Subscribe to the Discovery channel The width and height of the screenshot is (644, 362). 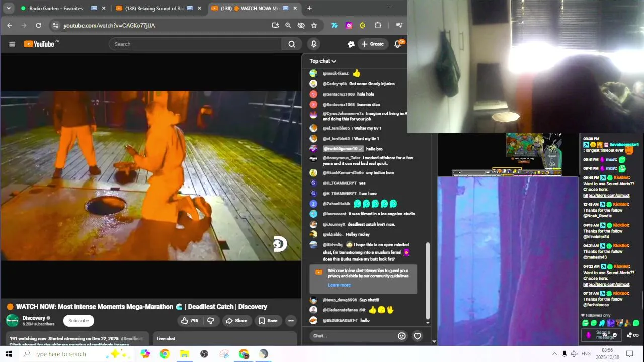(x=78, y=321)
